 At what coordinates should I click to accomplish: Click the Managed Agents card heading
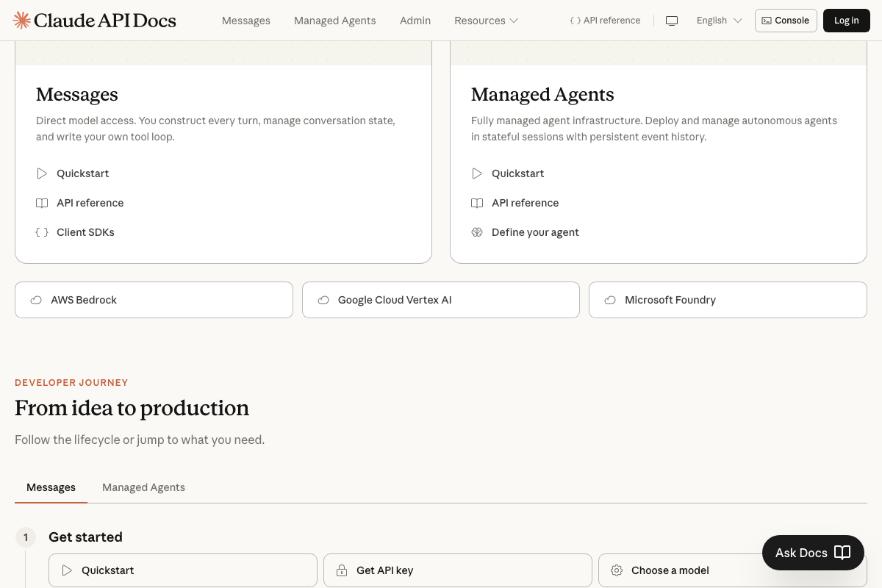(x=542, y=94)
